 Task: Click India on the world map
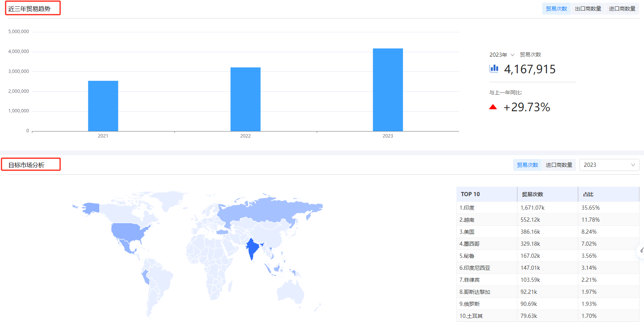[x=252, y=248]
